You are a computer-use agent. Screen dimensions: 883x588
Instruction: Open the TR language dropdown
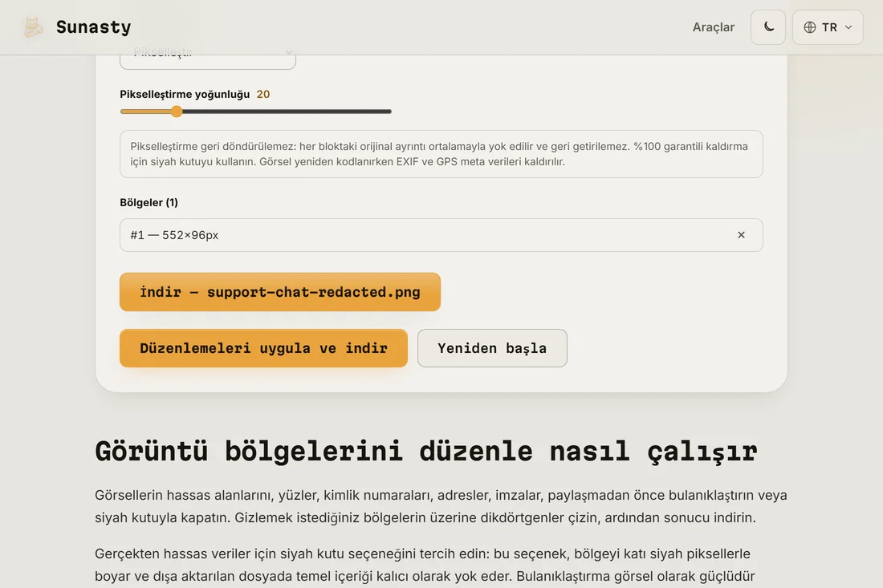click(x=828, y=27)
